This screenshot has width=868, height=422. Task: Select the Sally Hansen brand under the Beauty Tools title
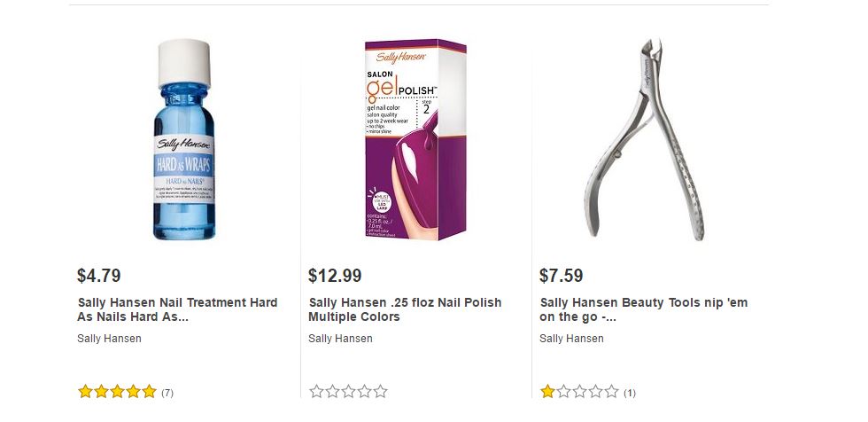(571, 339)
